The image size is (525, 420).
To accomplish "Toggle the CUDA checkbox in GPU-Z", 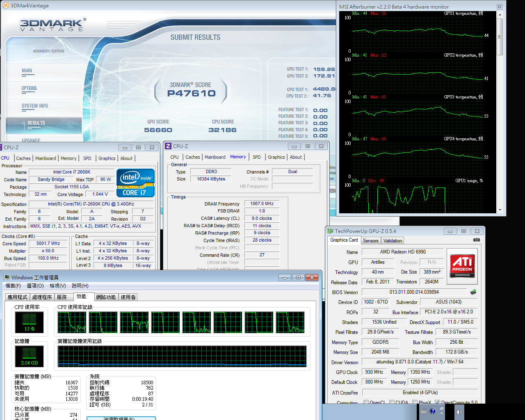I will (392, 403).
